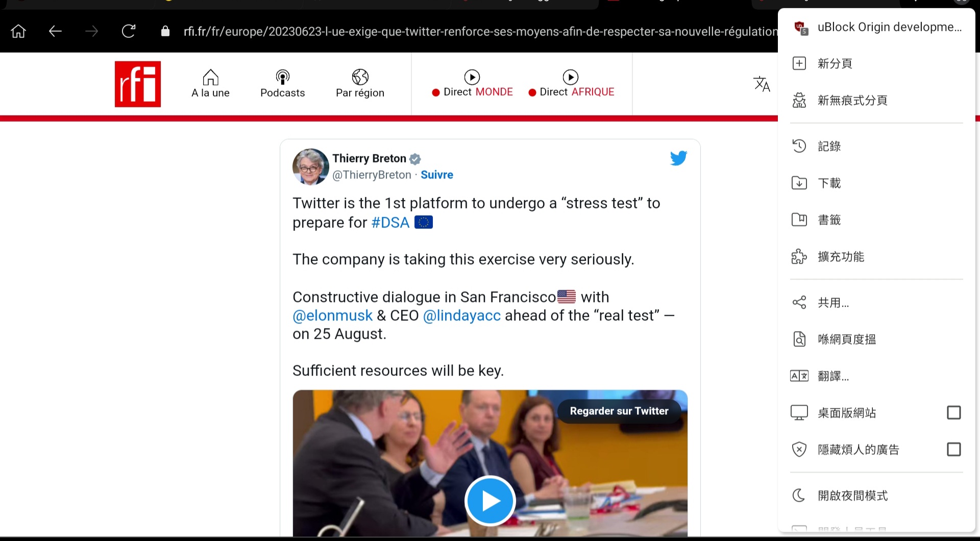This screenshot has height=541, width=980.
Task: Click the Twitter bird icon in tweet
Action: 678,158
